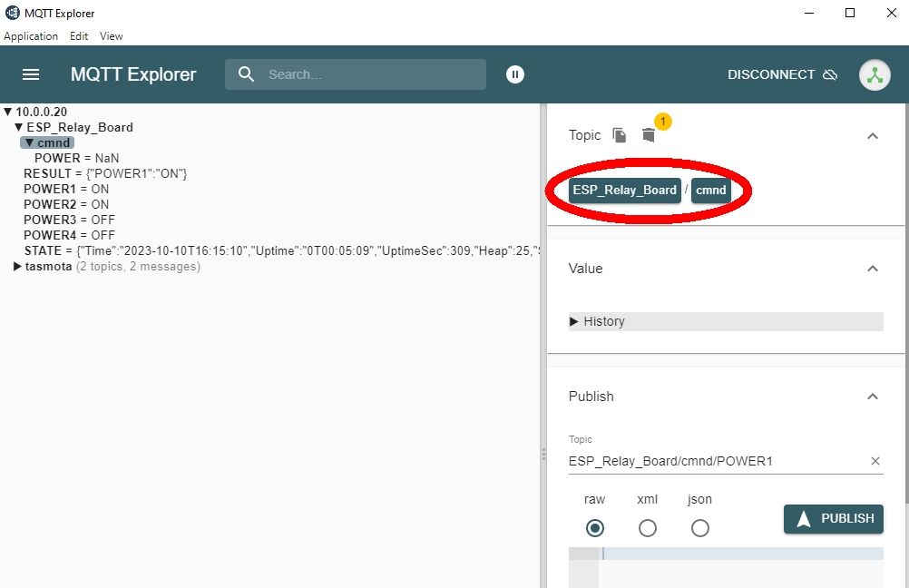Viewport: 909px width, 588px height.
Task: Maximize the MQTT Explorer window
Action: (850, 13)
